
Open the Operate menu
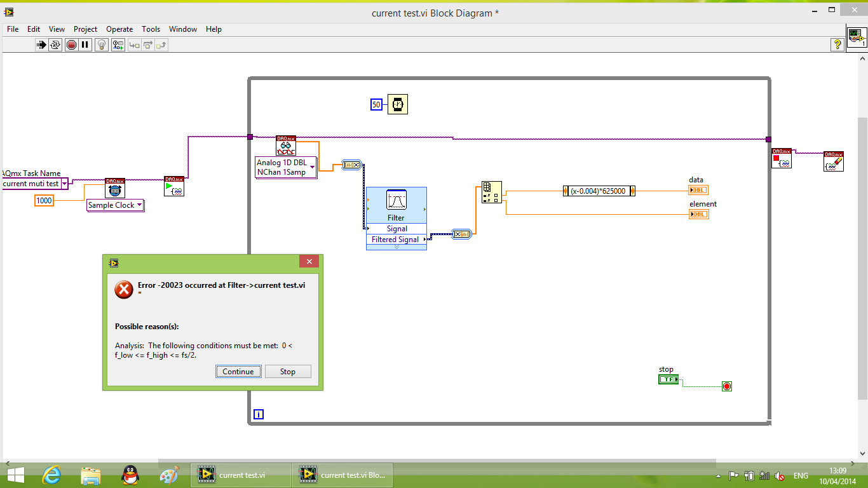(x=119, y=29)
